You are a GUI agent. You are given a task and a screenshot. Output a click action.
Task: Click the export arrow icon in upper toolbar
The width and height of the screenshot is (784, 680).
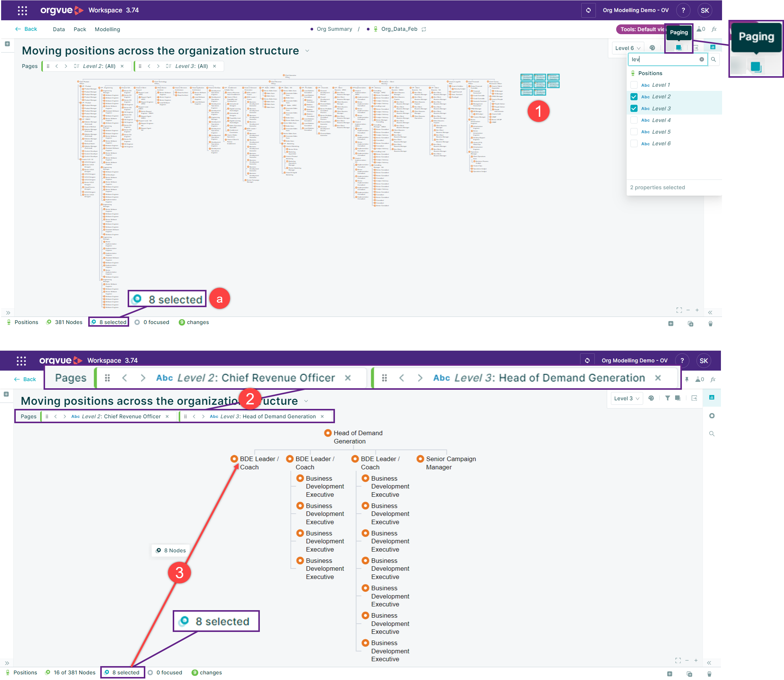coord(696,48)
